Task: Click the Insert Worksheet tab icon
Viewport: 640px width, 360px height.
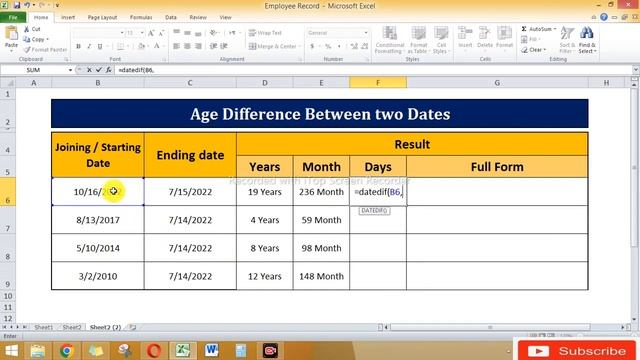Action: [133, 327]
